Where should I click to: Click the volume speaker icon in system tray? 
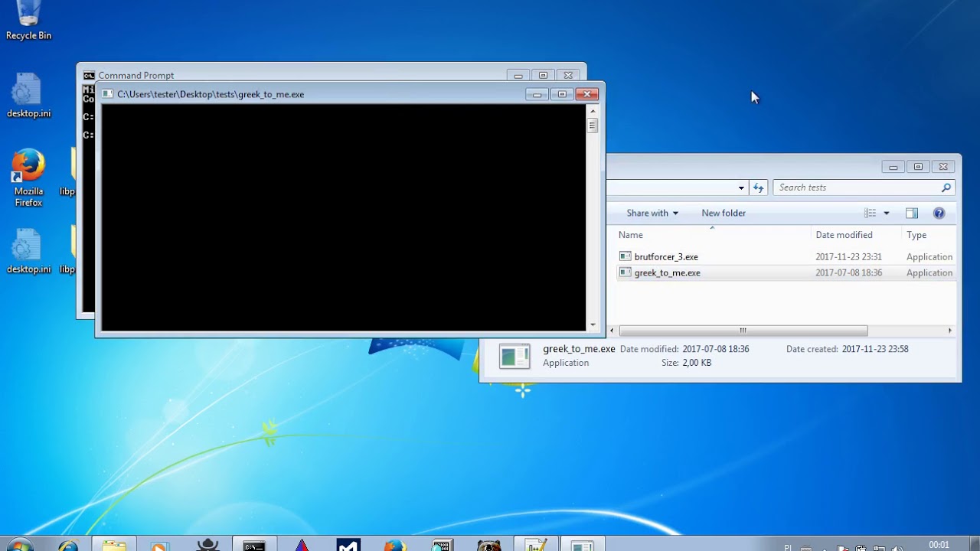pos(896,548)
